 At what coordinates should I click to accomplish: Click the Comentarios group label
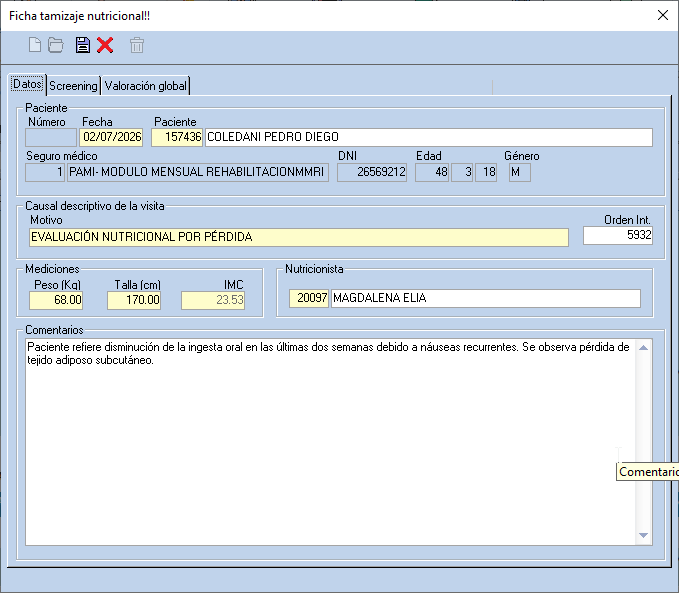[54, 330]
